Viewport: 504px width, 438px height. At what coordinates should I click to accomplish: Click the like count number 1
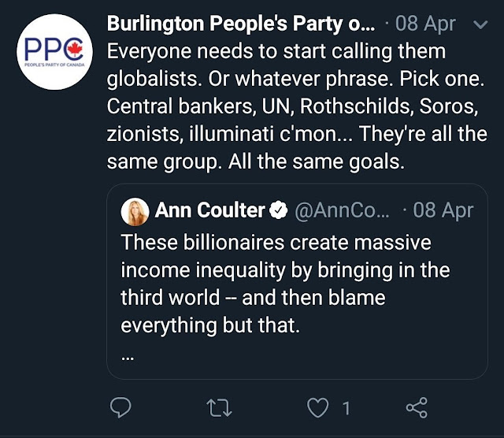(346, 408)
